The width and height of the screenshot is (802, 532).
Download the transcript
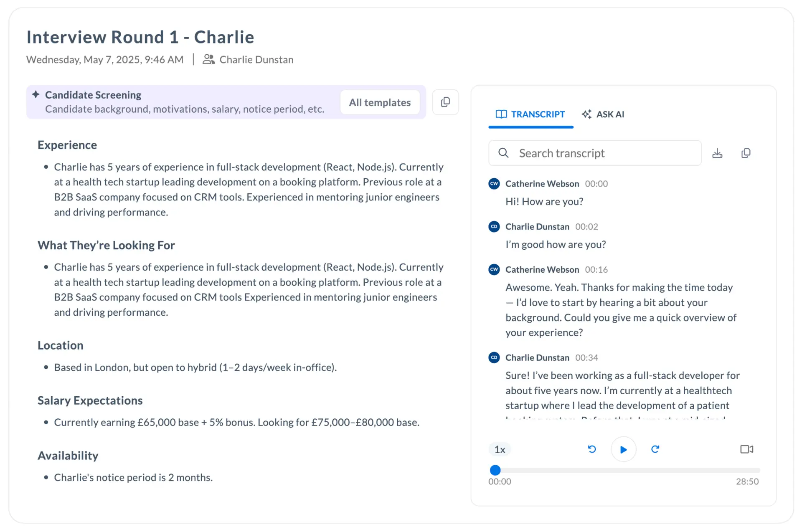[717, 153]
